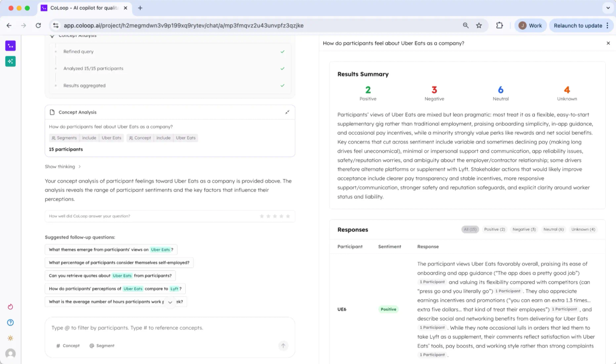Expand the Concept Analysis card
616x364 pixels.
(x=287, y=112)
